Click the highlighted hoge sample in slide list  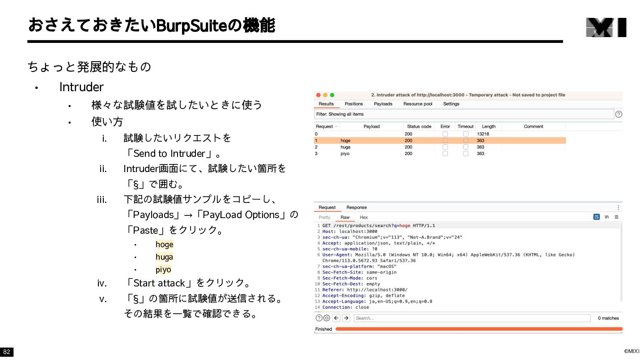[x=164, y=244]
